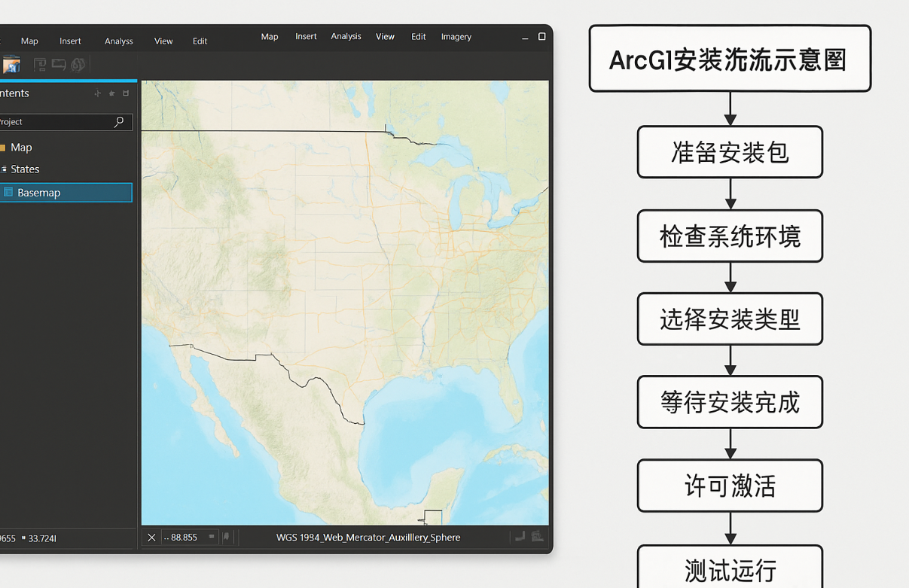Image resolution: width=909 pixels, height=588 pixels.
Task: Click the auto-hide pin icon in the Contents pane header
Action: pyautogui.click(x=97, y=93)
